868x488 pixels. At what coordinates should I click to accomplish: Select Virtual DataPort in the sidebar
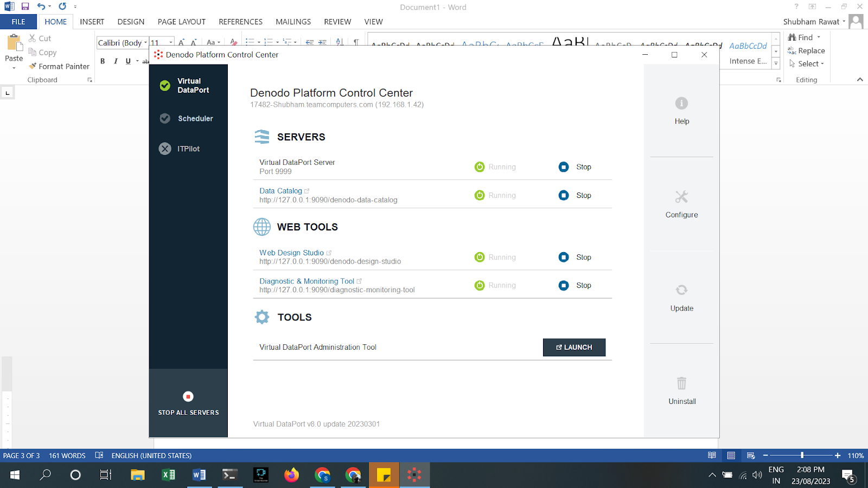click(188, 86)
